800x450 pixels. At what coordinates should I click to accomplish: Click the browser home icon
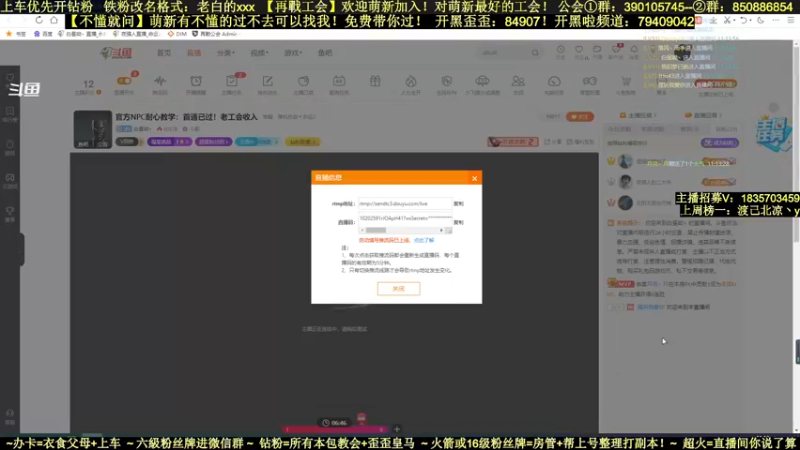pos(54,20)
